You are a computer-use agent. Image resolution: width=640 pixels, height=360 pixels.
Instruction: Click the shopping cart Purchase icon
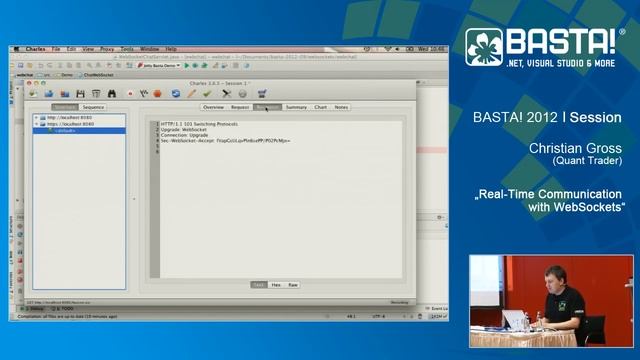pos(262,94)
